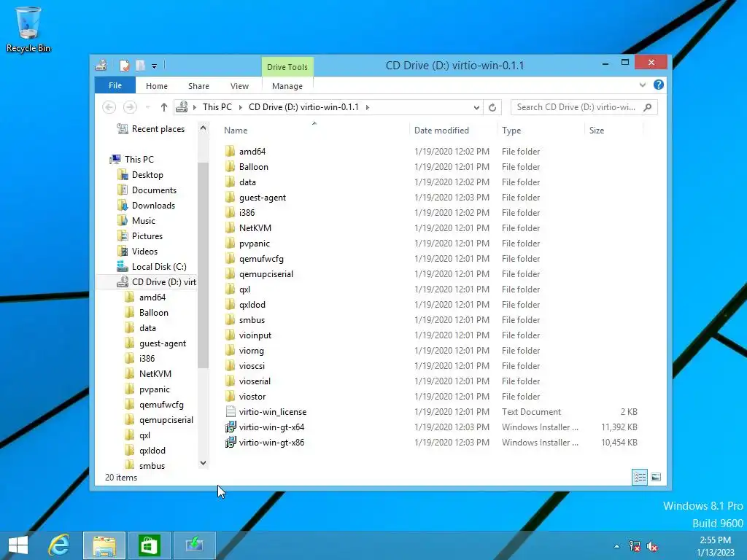
Task: Click CD Drive (D:) breadcrumb in address bar
Action: [x=303, y=107]
